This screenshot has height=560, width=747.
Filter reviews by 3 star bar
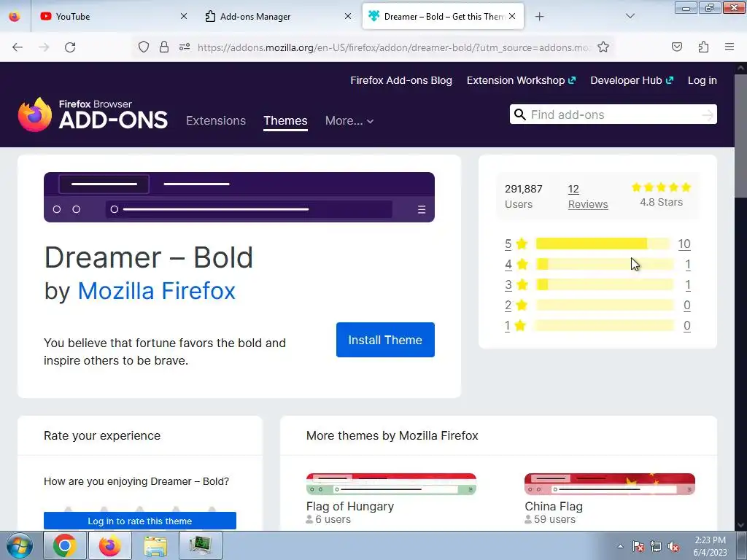pos(605,285)
